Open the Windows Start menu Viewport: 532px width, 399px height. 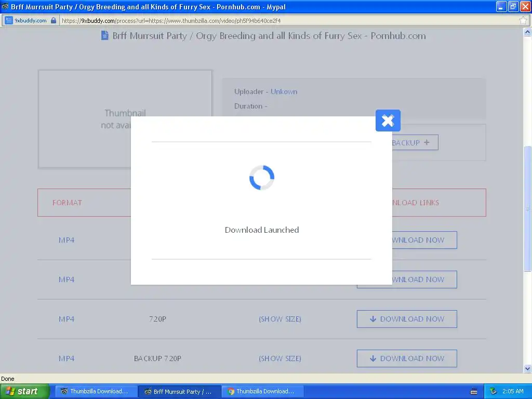(x=24, y=391)
